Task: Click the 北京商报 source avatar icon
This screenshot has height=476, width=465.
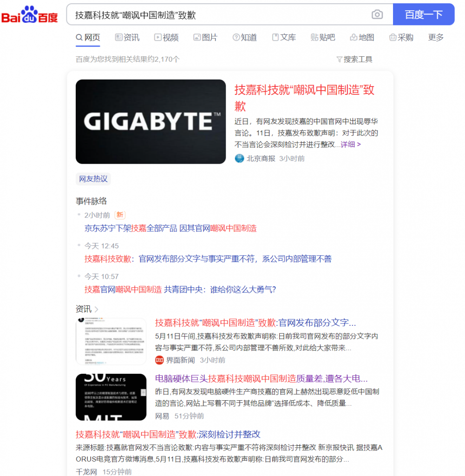Action: 239,159
